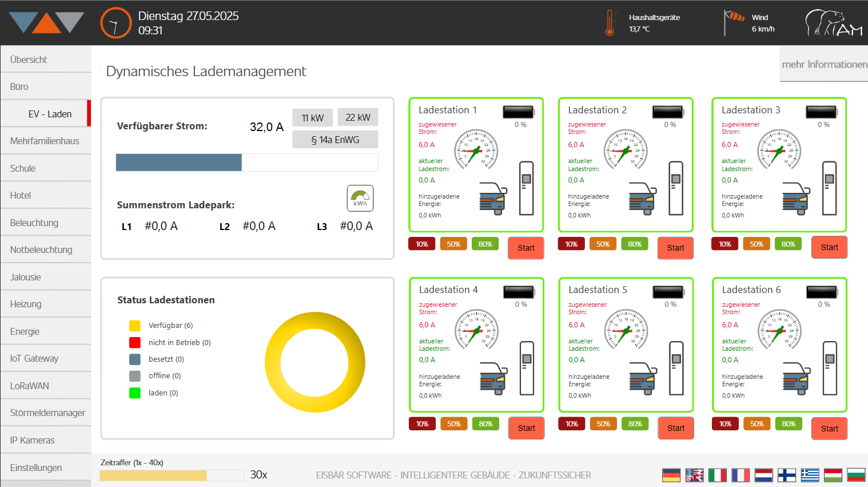Click the green laden legend swatch
Image resolution: width=868 pixels, height=487 pixels.
pos(135,393)
